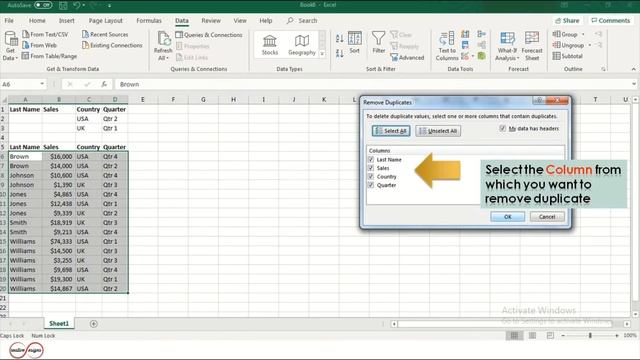The height and width of the screenshot is (360, 640).
Task: Open the Comments button
Action: [x=611, y=20]
